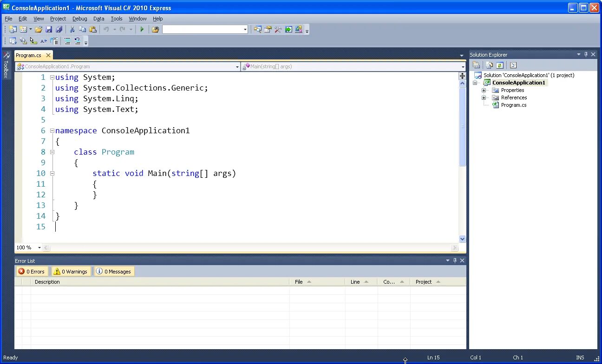The height and width of the screenshot is (364, 602).
Task: Click the editor horizontal scrollbar track
Action: [250, 247]
